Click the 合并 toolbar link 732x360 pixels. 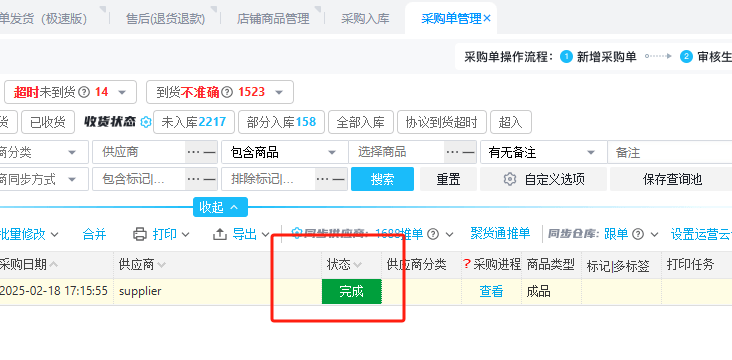pyautogui.click(x=94, y=234)
